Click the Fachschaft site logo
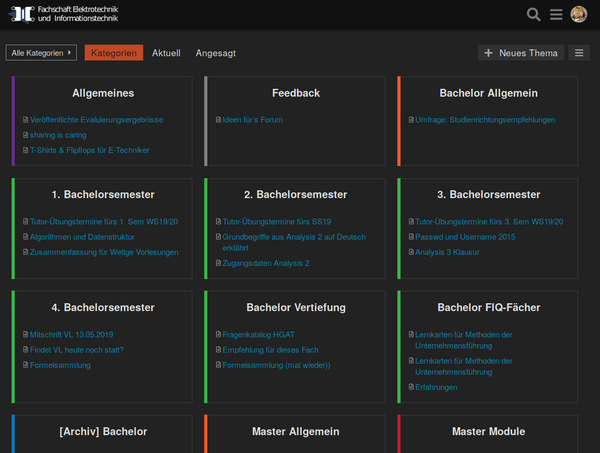This screenshot has width=600, height=453. [65, 14]
